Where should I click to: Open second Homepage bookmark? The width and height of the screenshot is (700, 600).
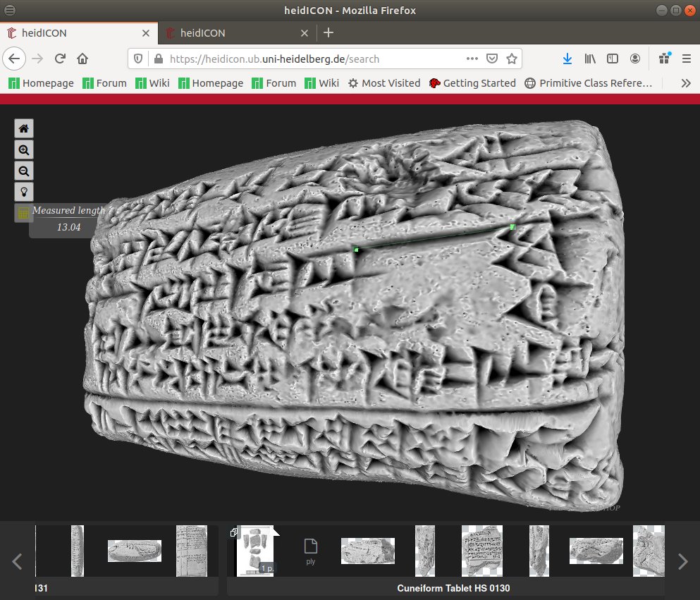click(211, 83)
